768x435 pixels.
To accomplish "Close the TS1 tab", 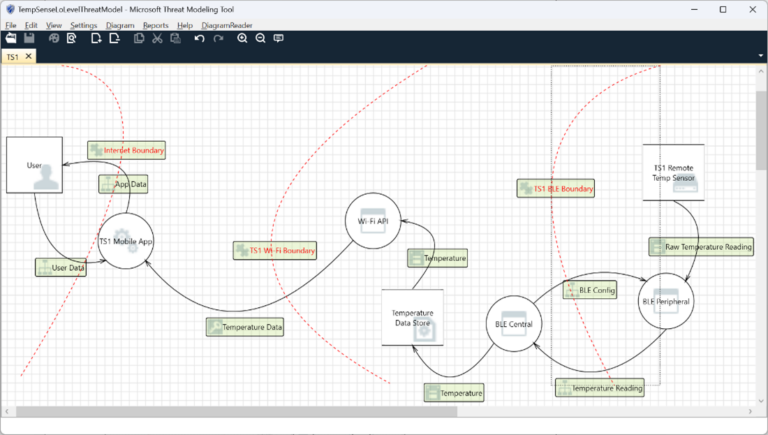I will click(28, 57).
